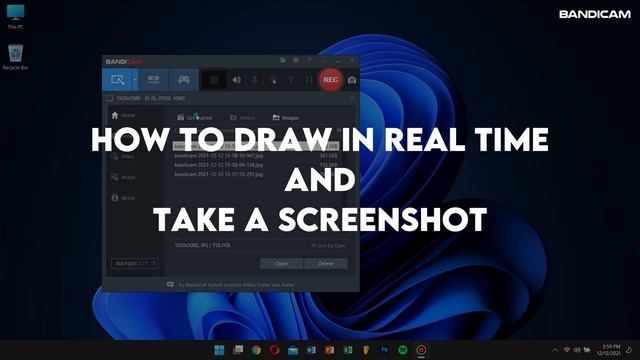Screen dimensions: 640x360
Task: Open the Bandicam settings icon in title bar
Action: click(x=296, y=60)
